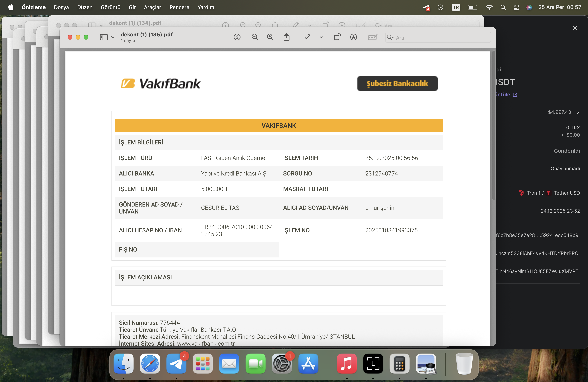Image resolution: width=588 pixels, height=382 pixels.
Task: Click the Ara search field in front window
Action: pyautogui.click(x=438, y=38)
